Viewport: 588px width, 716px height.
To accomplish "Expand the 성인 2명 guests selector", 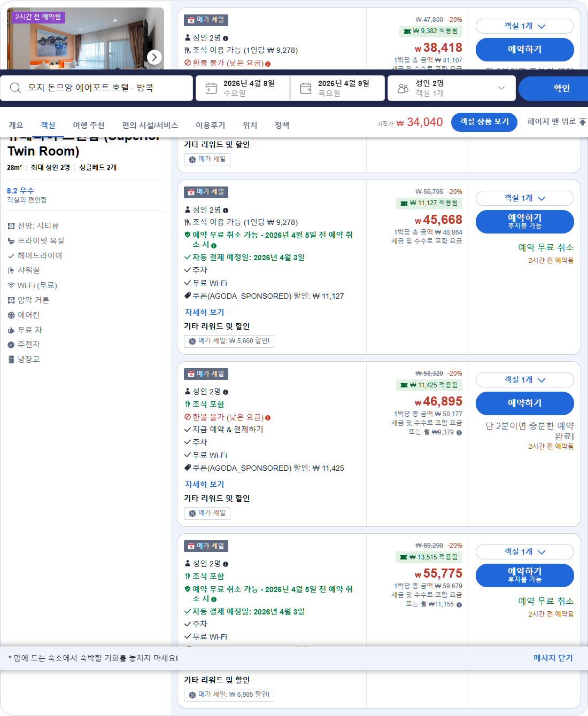I will pyautogui.click(x=452, y=88).
